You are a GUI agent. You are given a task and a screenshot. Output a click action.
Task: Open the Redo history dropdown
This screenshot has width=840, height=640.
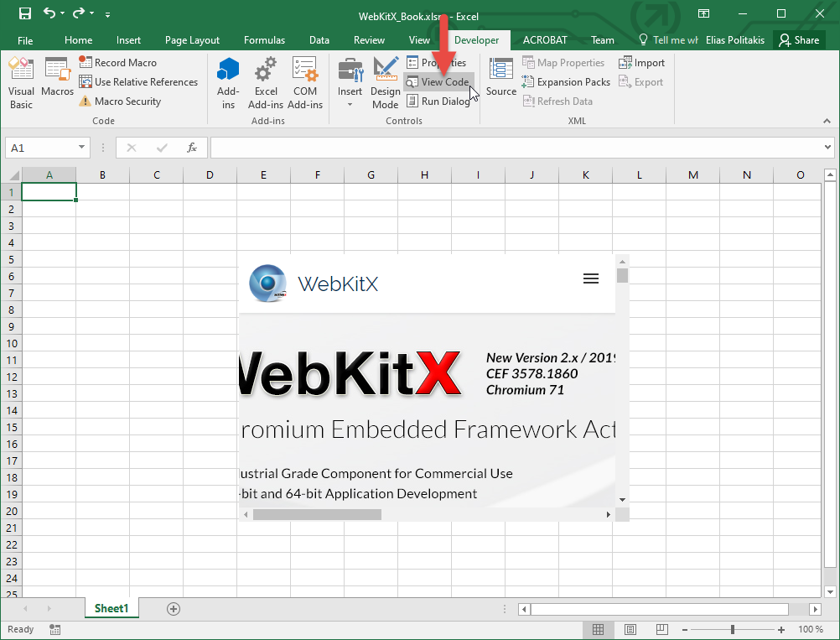pyautogui.click(x=92, y=13)
